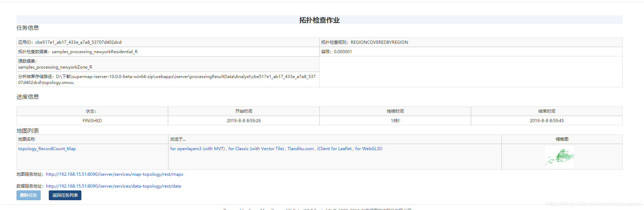This screenshot has height=210, width=644.
Task: Click the 结束时间 column header
Action: [x=547, y=111]
